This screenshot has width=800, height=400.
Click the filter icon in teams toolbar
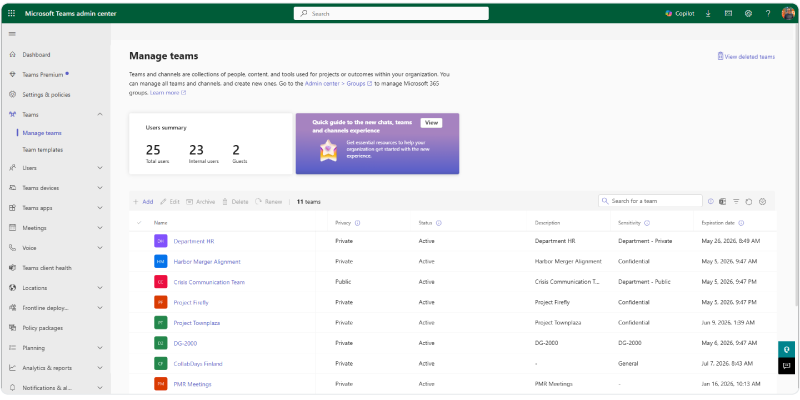(x=736, y=201)
